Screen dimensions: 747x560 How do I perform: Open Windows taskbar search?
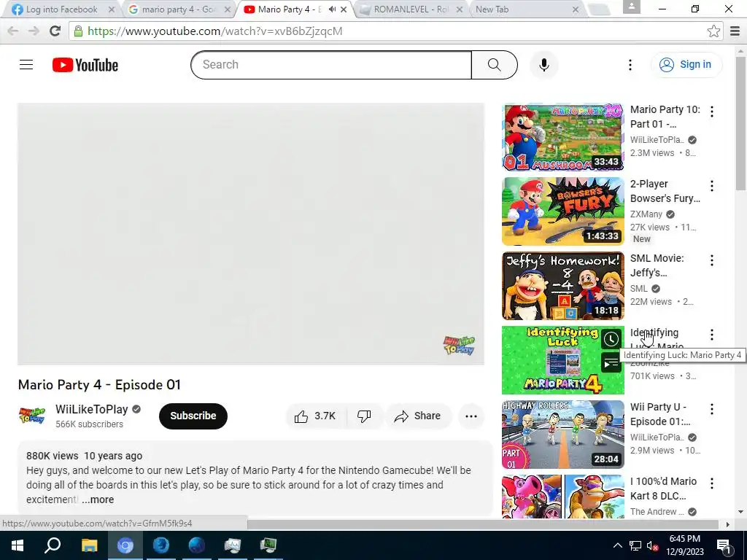click(53, 545)
